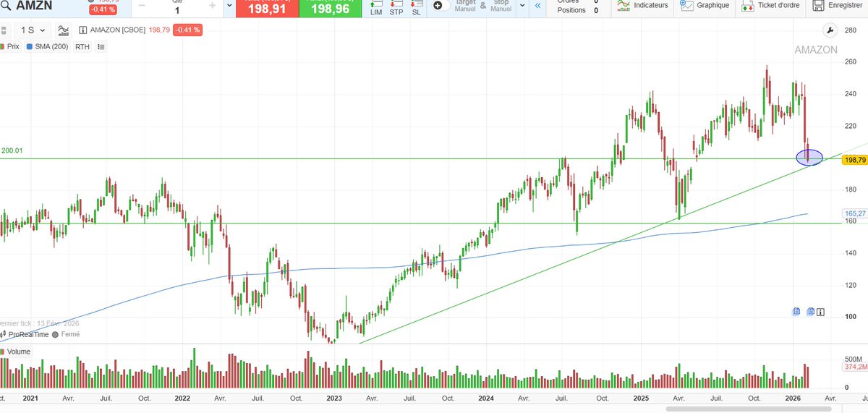Image resolution: width=868 pixels, height=413 pixels.
Task: Click the yellow 198,79 current price tag
Action: [855, 160]
